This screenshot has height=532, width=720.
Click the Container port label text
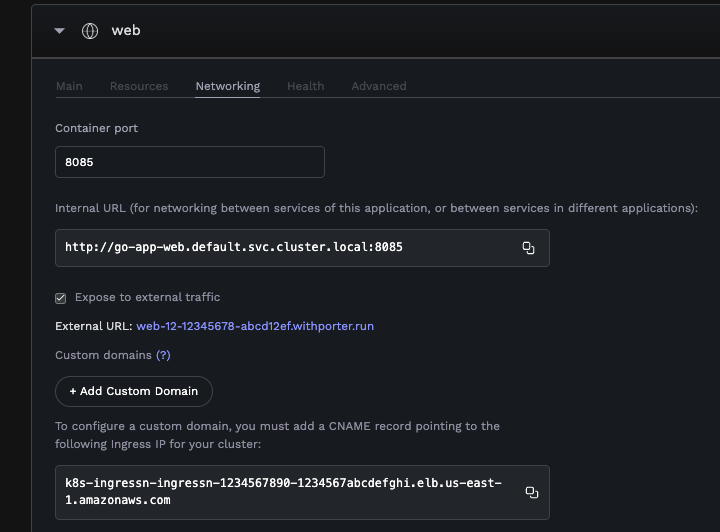(97, 128)
